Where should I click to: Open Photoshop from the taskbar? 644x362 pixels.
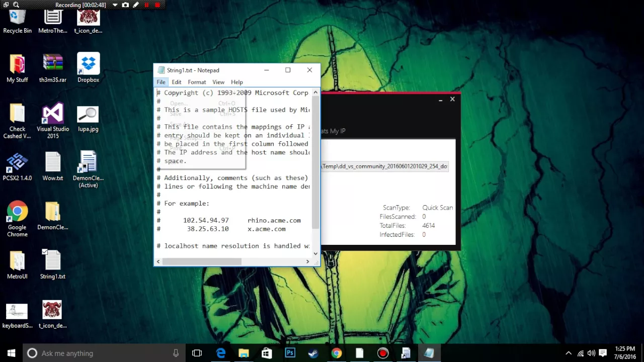tap(290, 353)
